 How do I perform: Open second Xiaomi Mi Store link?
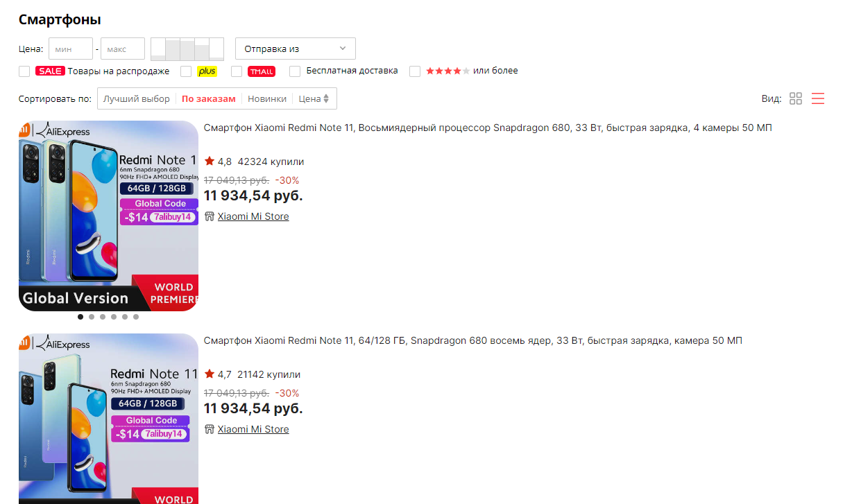click(x=253, y=429)
